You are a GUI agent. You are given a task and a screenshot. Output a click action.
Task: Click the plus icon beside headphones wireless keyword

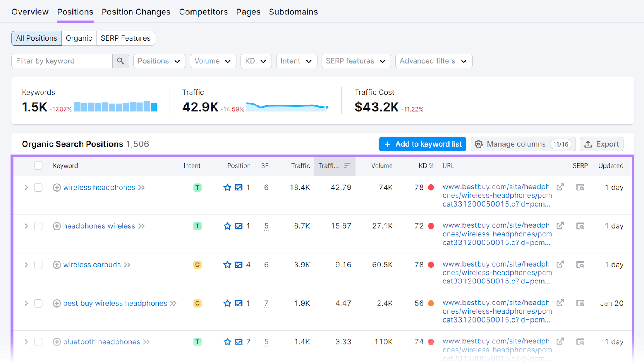(56, 226)
